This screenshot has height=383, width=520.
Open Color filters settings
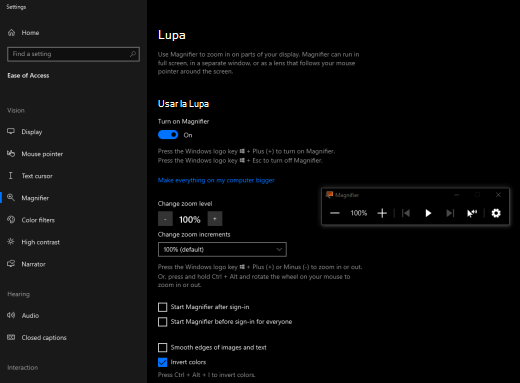pos(38,220)
